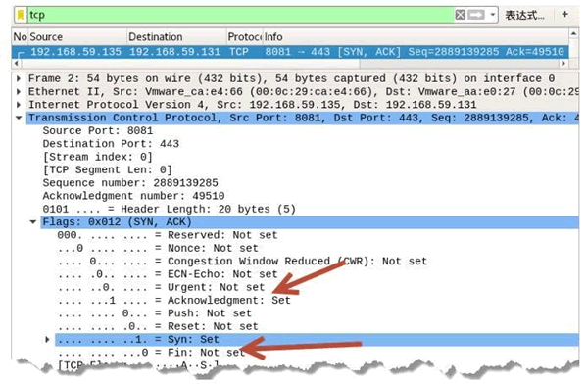Apply the display filter with arrow button
588x384 pixels.
point(476,15)
